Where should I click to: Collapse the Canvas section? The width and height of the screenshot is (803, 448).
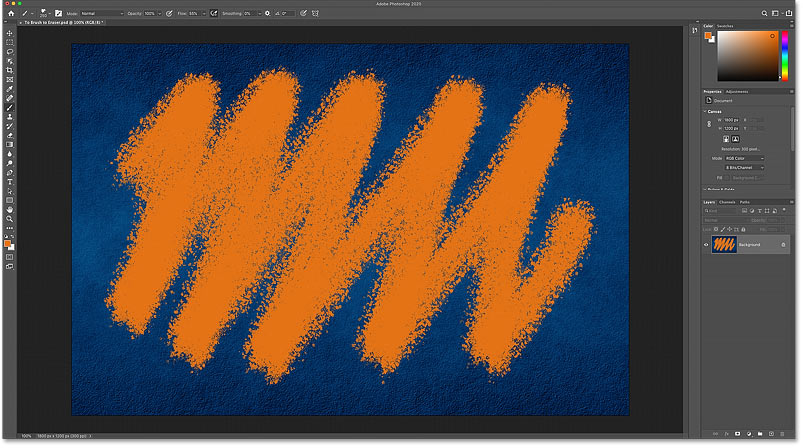(705, 112)
